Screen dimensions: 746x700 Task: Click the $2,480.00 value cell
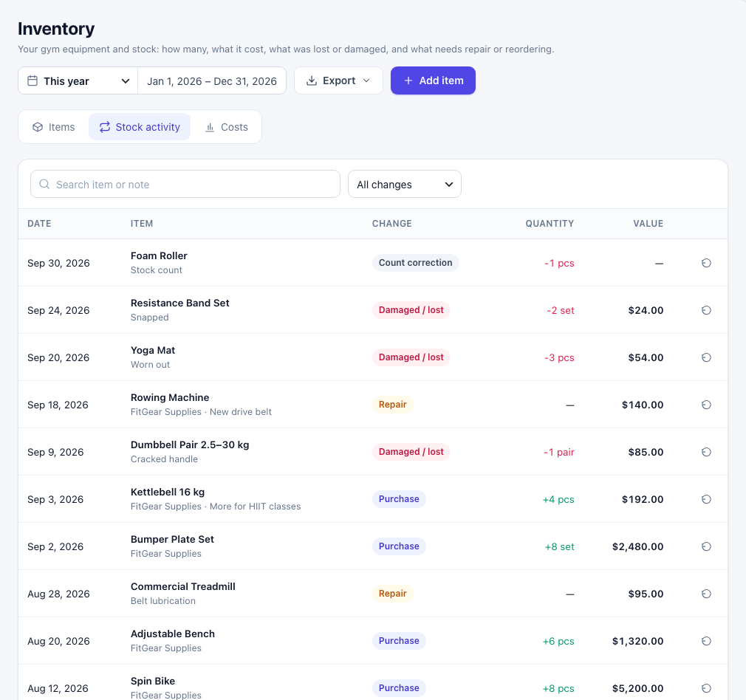[x=637, y=546]
